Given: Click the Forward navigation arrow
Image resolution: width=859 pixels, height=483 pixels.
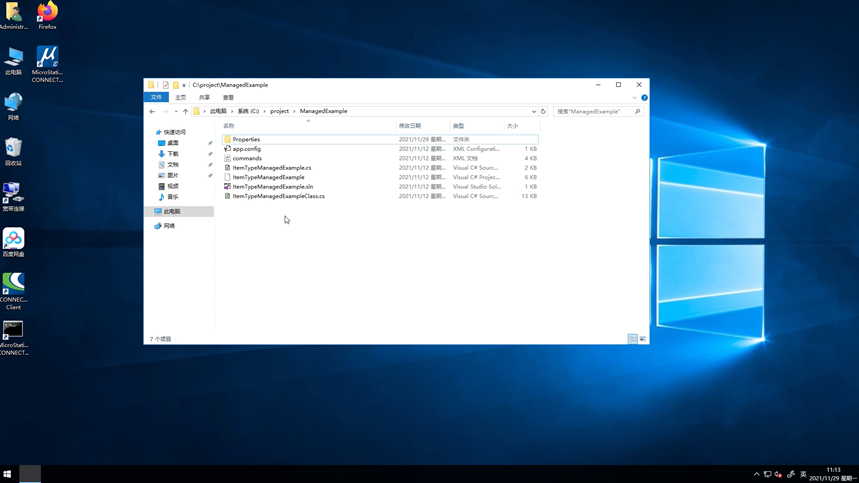Looking at the screenshot, I should click(165, 111).
